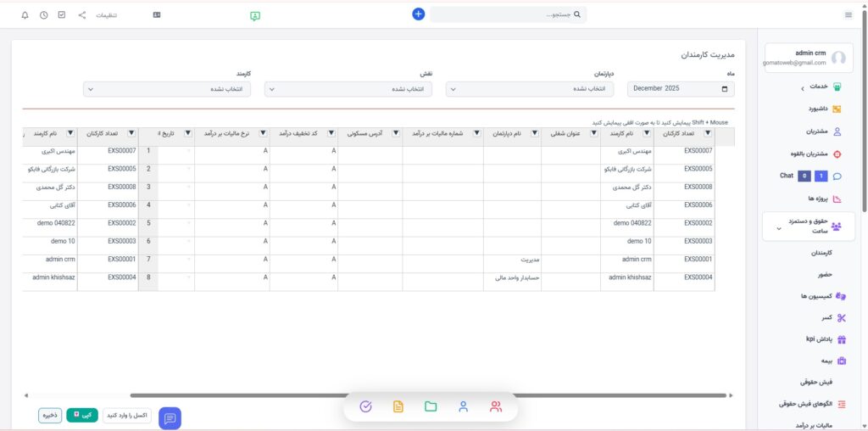
Task: Open کارمندان employees submenu item
Action: click(822, 253)
